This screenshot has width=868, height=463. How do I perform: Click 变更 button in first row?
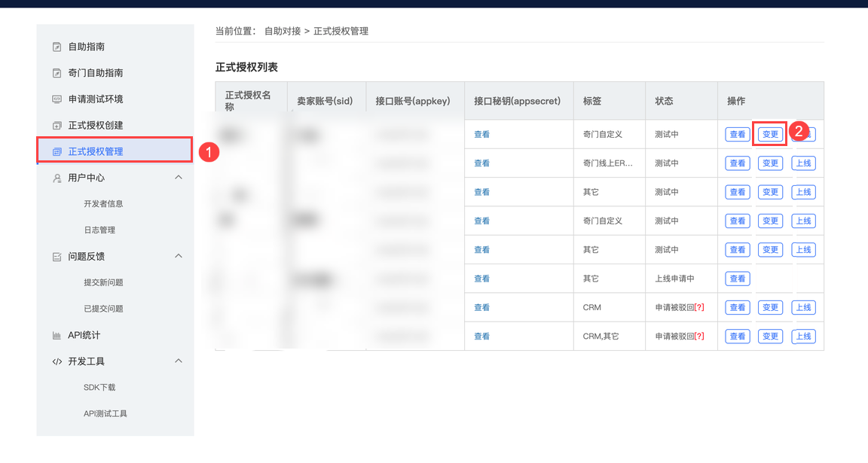coord(770,135)
